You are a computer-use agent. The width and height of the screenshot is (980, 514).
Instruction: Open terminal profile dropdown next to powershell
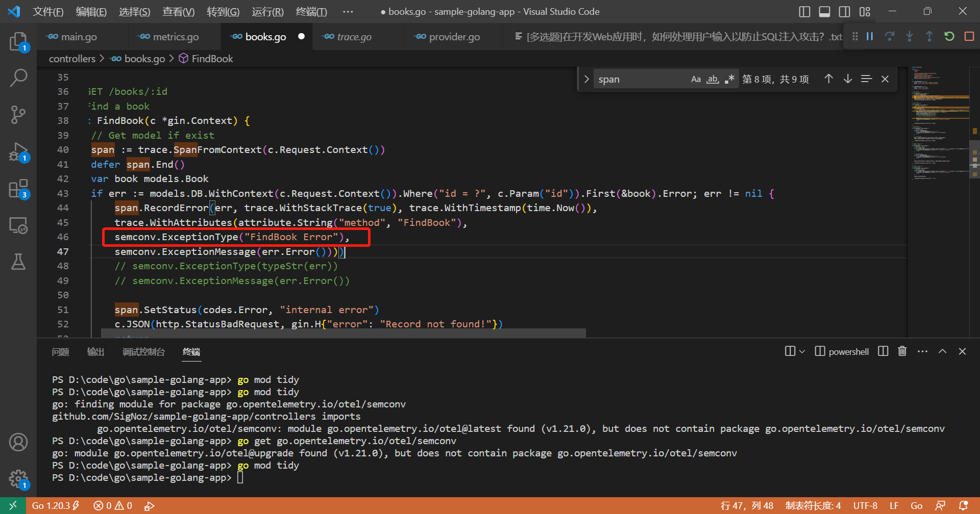coord(803,351)
